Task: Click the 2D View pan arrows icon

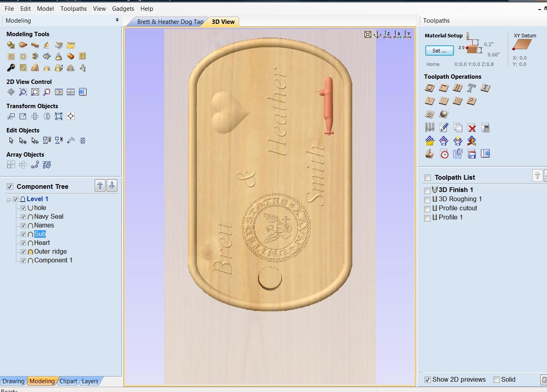Action: click(x=11, y=92)
